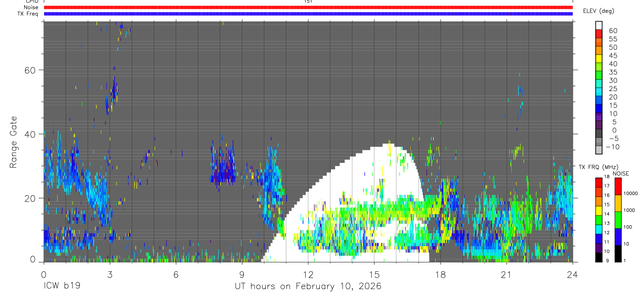Viewport: 644px width, 297px height.
Task: Click the '151' CPID value at top
Action: 308,2
